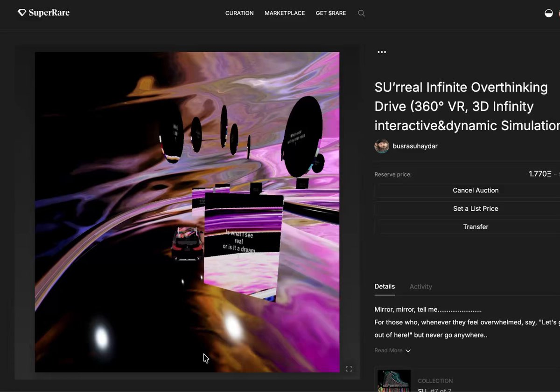Viewport: 560px width, 392px height.
Task: Click the COLLECTION label text
Action: click(x=435, y=381)
